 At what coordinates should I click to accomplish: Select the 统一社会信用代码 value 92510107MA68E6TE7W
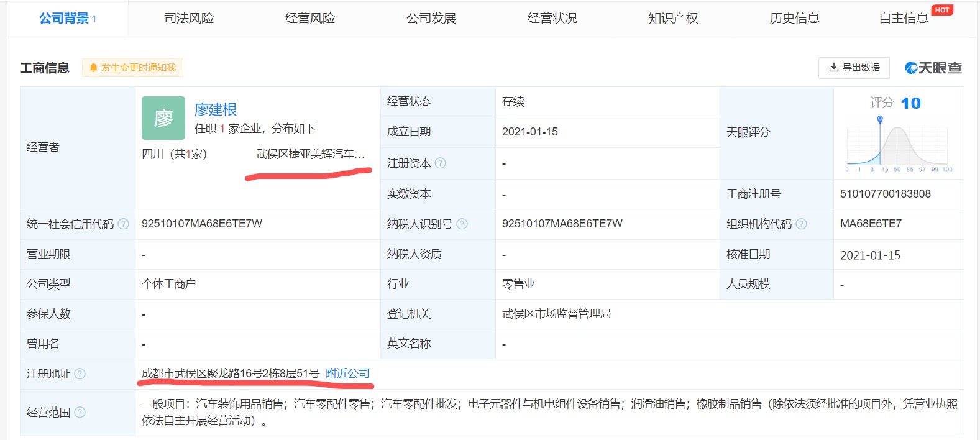click(202, 224)
